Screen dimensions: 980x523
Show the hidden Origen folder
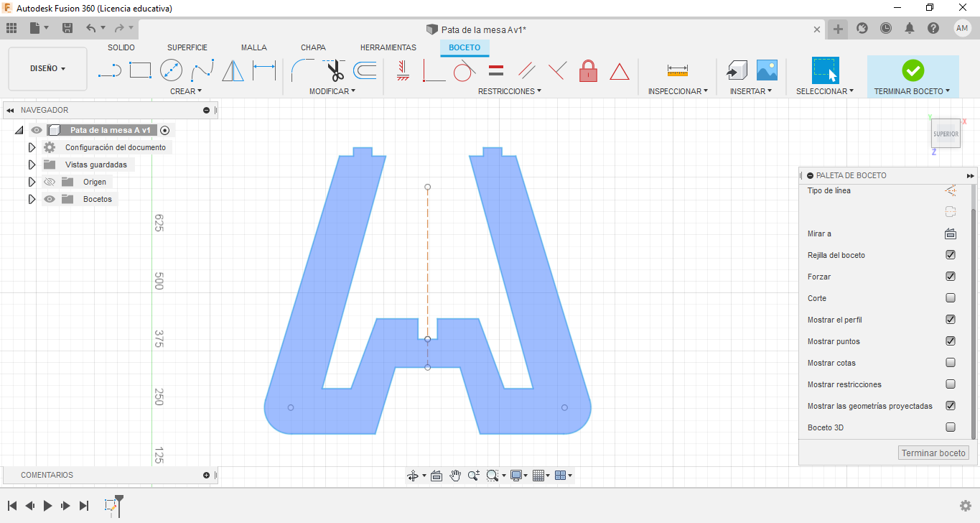point(50,182)
